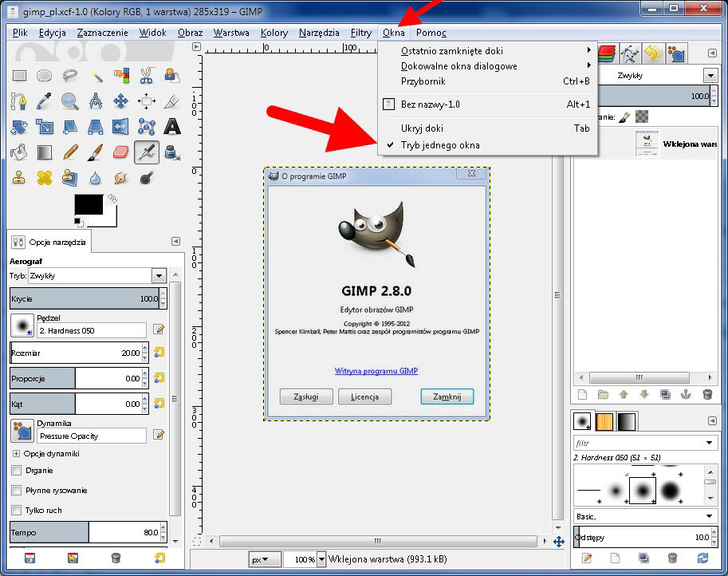This screenshot has height=576, width=728.
Task: Click the Licencja button
Action: click(x=364, y=396)
